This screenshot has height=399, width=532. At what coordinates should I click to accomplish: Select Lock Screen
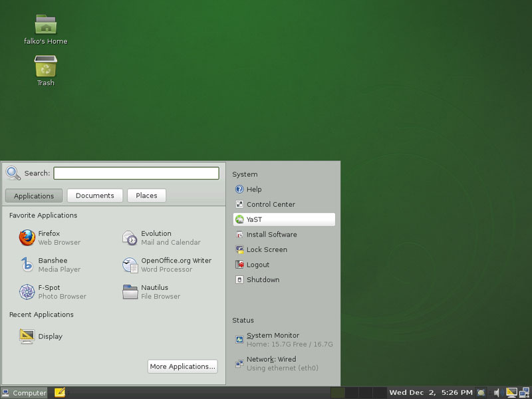tap(284, 249)
